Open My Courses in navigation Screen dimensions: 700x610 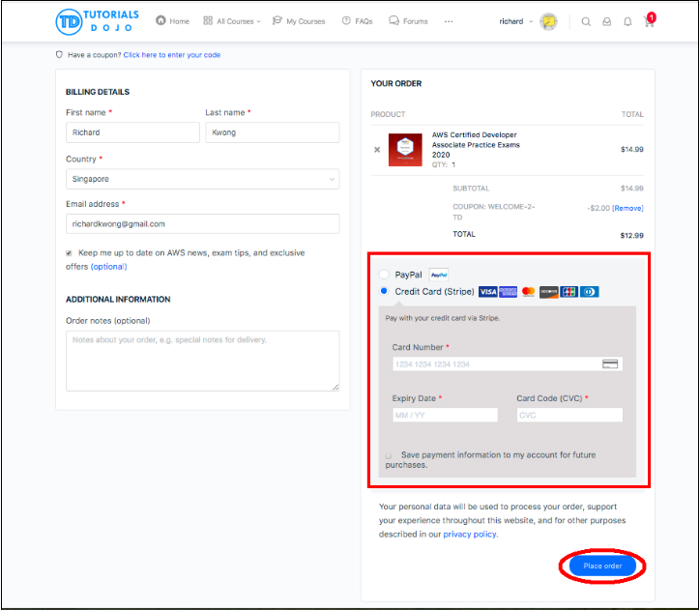tap(299, 21)
